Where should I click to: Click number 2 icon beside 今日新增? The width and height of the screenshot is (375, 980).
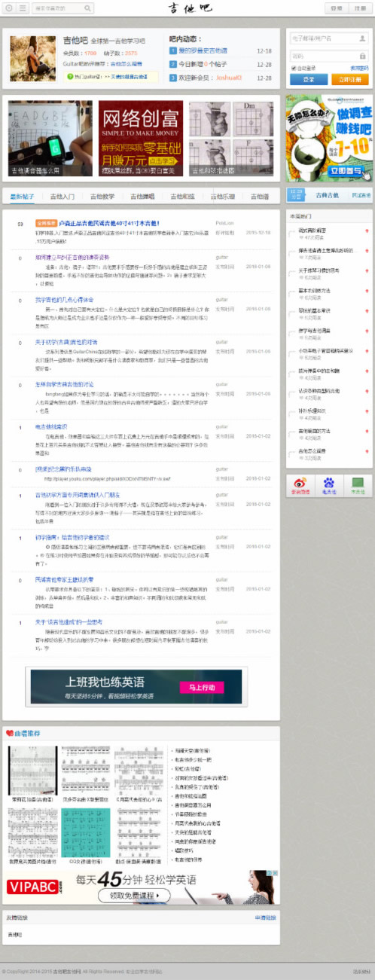point(173,64)
